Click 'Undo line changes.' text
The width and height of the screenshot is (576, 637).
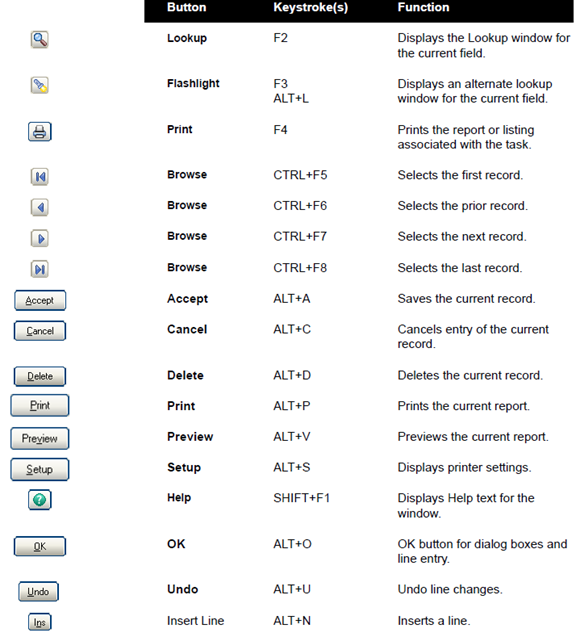450,589
